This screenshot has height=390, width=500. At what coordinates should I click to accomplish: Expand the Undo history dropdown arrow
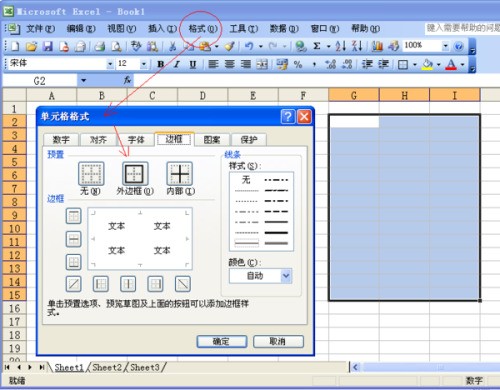[261, 46]
